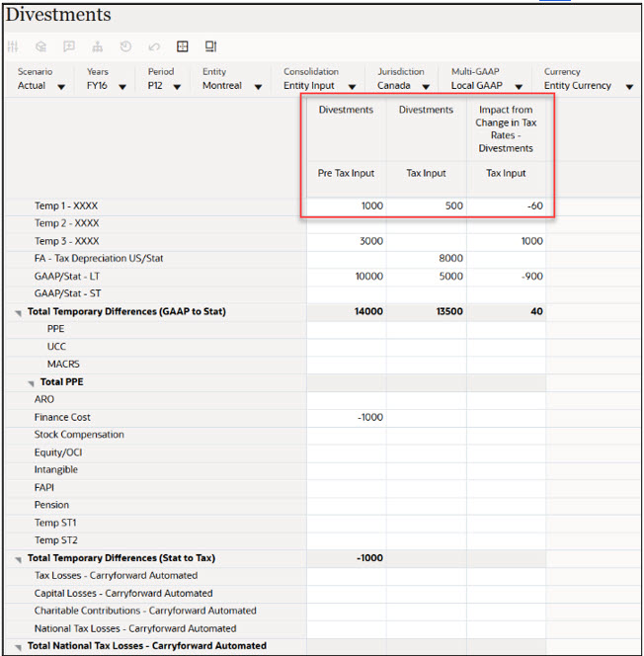Select Tax Losses - Carryforward Automated row
Screen dimensions: 644x656
pos(116,576)
